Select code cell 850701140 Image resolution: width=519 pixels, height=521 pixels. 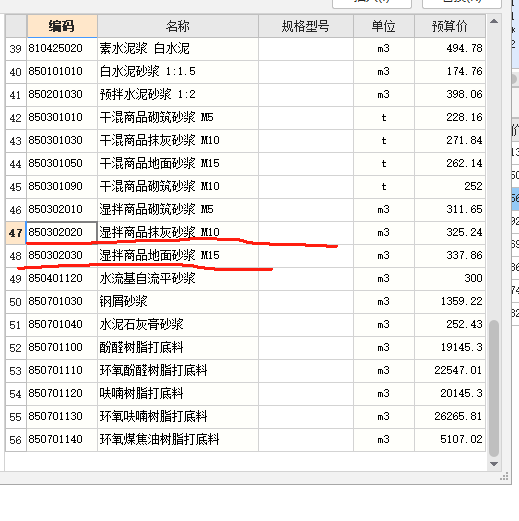point(62,440)
